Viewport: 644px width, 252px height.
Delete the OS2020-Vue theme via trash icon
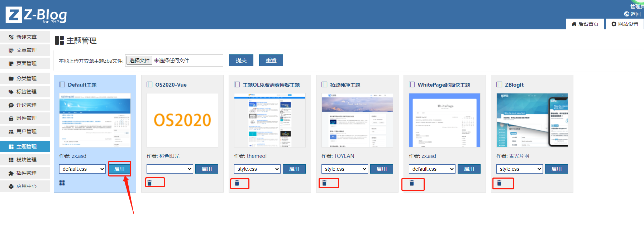149,183
